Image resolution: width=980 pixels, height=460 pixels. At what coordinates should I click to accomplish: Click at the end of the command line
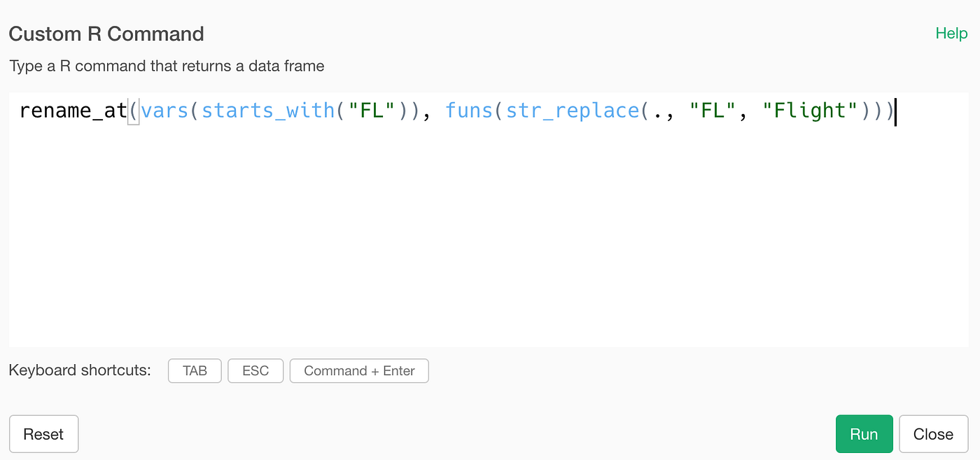[895, 110]
